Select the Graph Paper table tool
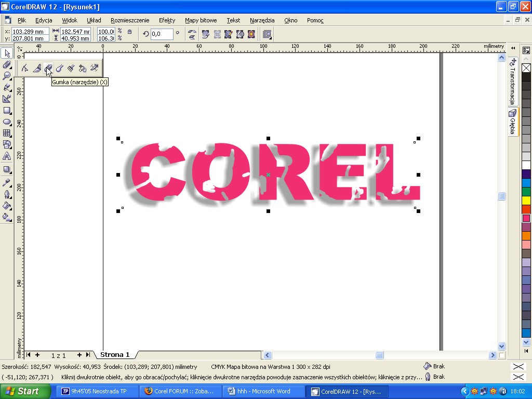 [7, 133]
